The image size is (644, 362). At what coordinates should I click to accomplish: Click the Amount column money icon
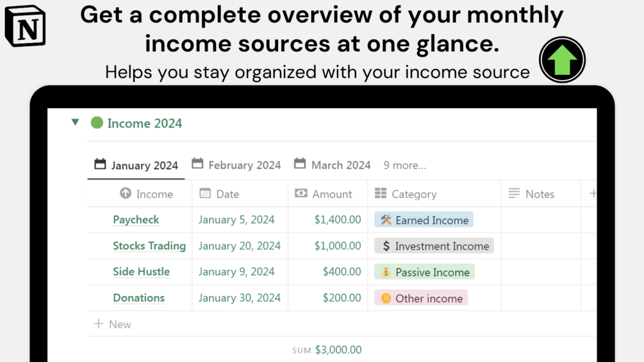click(301, 193)
